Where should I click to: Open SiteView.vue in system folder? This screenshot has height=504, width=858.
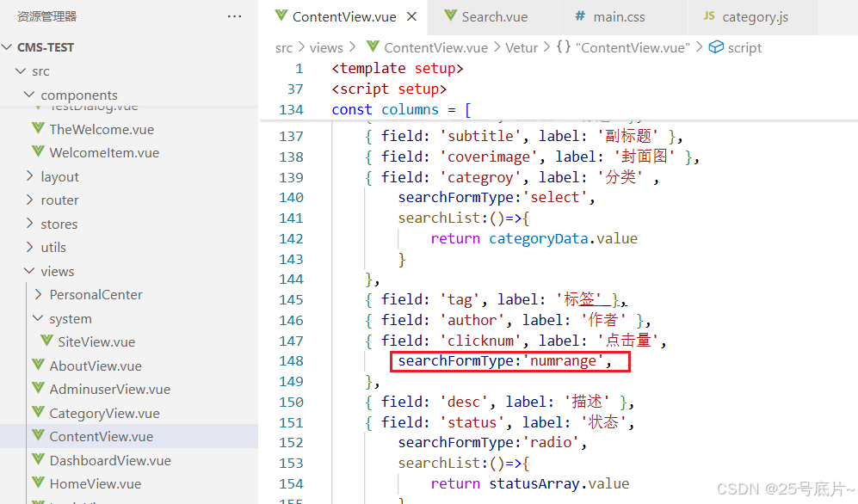point(96,342)
